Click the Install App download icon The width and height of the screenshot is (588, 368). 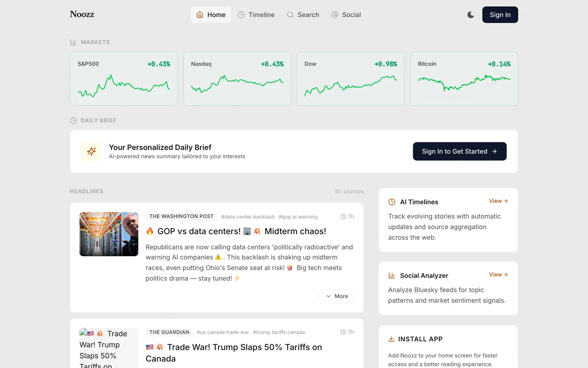click(x=391, y=339)
